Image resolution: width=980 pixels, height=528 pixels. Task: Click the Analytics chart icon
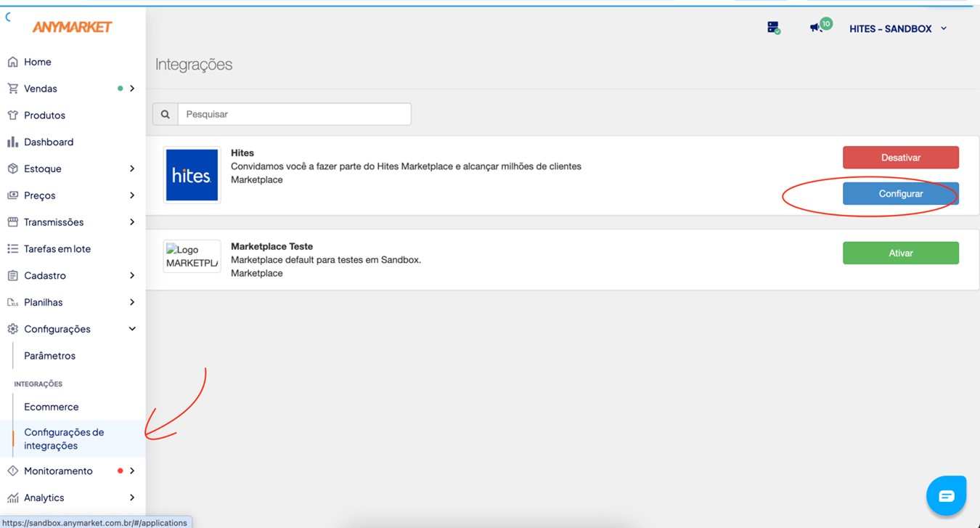click(12, 497)
